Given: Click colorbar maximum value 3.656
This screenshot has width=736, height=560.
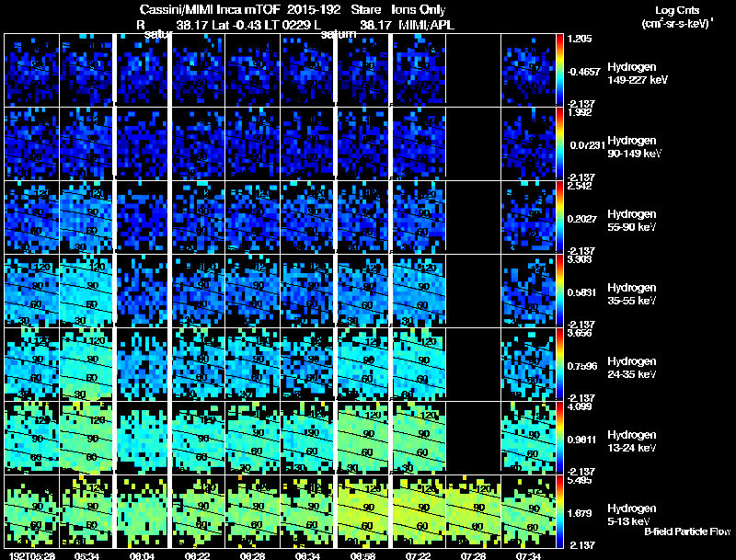Looking at the screenshot, I should pyautogui.click(x=580, y=334).
